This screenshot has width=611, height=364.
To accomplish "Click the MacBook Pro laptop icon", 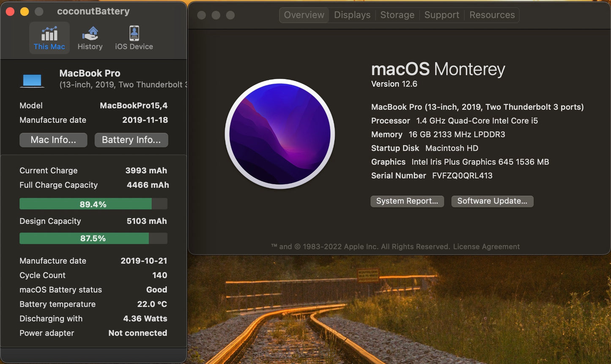I will [32, 80].
